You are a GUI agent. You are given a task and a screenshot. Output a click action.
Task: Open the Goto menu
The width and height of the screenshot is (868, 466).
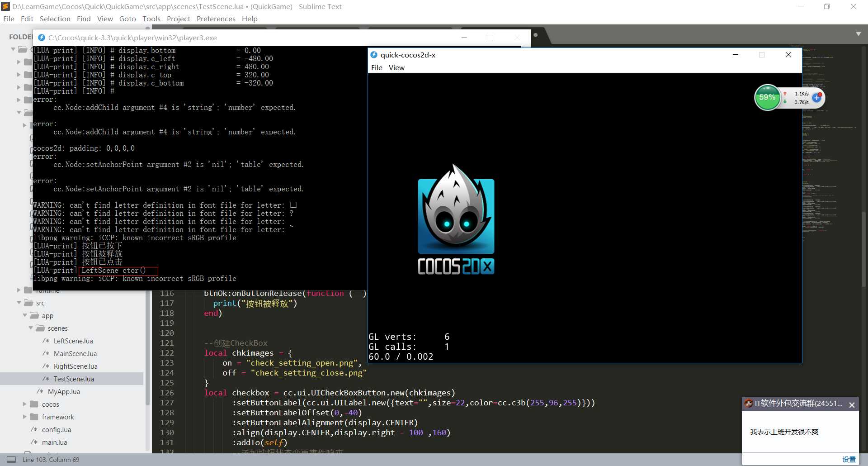coord(127,19)
